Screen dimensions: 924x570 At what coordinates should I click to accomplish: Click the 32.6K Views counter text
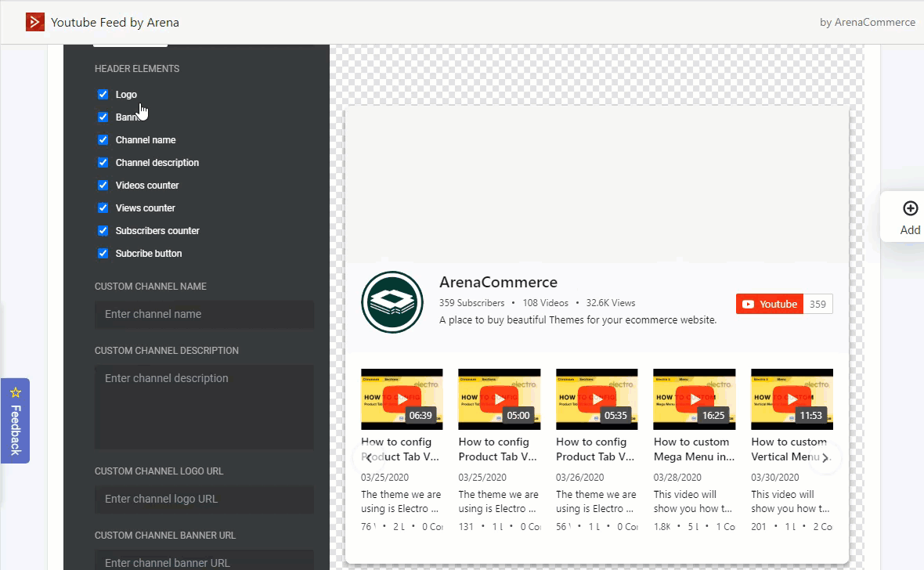pos(611,303)
